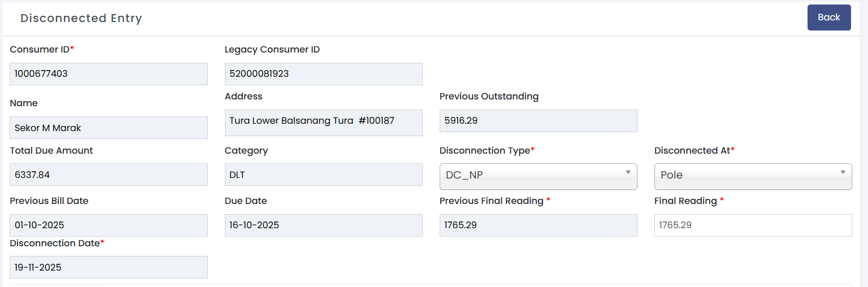Select the Previous Outstanding field
The image size is (868, 287).
538,121
